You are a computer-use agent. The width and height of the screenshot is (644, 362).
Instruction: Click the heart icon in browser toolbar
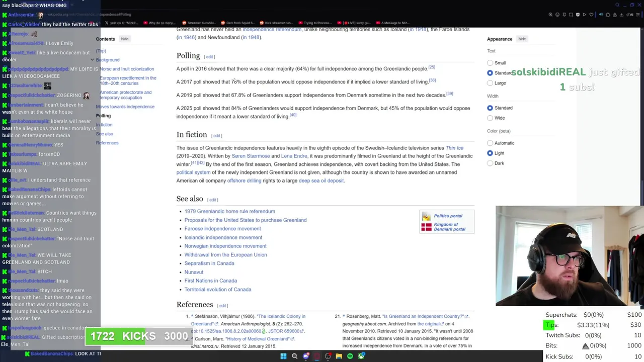pos(591,15)
